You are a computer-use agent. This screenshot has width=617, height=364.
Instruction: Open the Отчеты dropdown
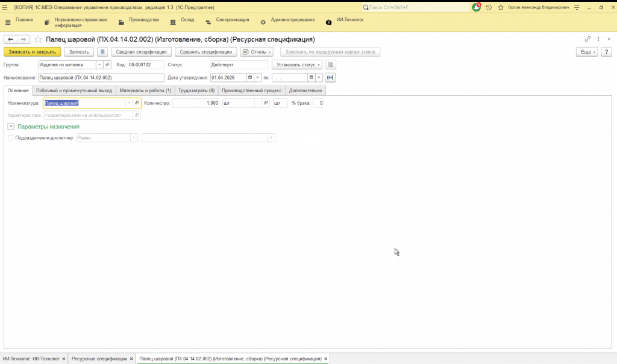click(257, 52)
